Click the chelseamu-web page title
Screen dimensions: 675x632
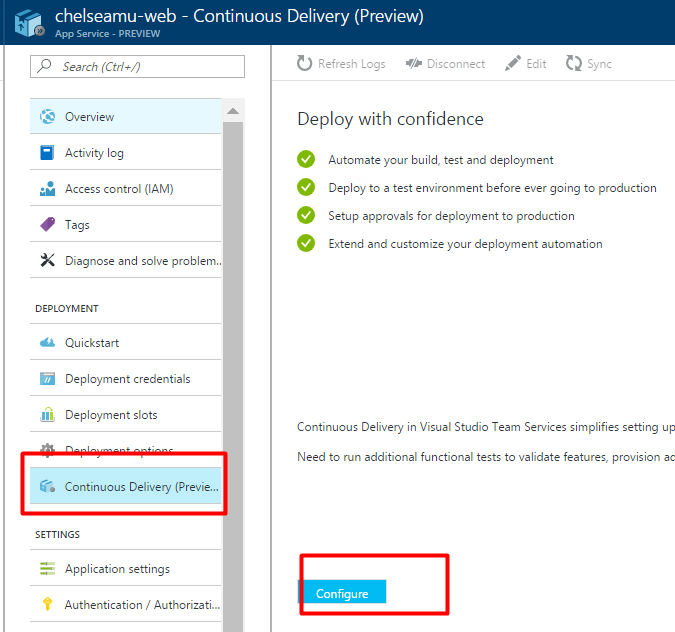pyautogui.click(x=239, y=16)
